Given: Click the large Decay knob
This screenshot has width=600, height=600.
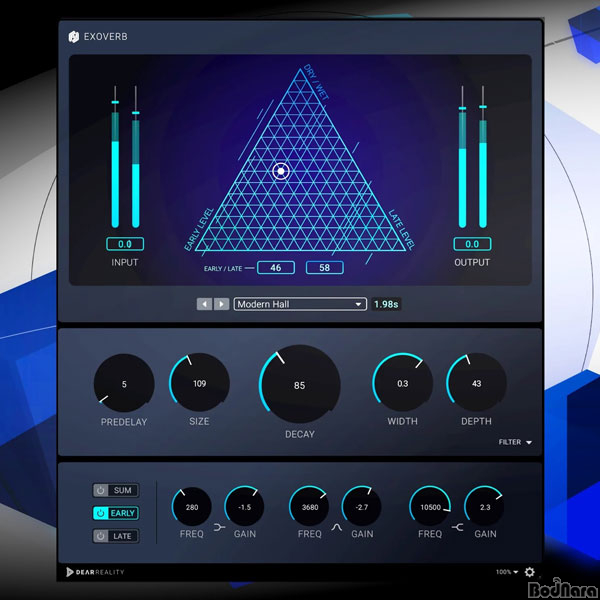Looking at the screenshot, I should point(300,385).
